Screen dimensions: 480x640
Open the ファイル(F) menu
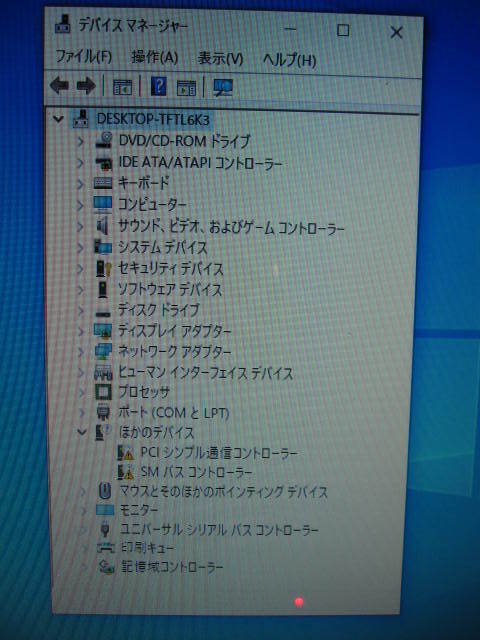84,56
